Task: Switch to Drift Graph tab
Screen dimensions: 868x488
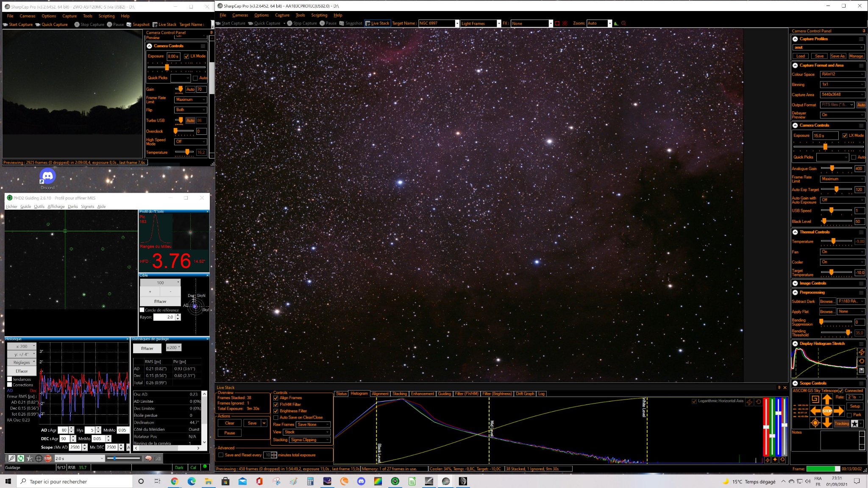Action: pos(525,394)
